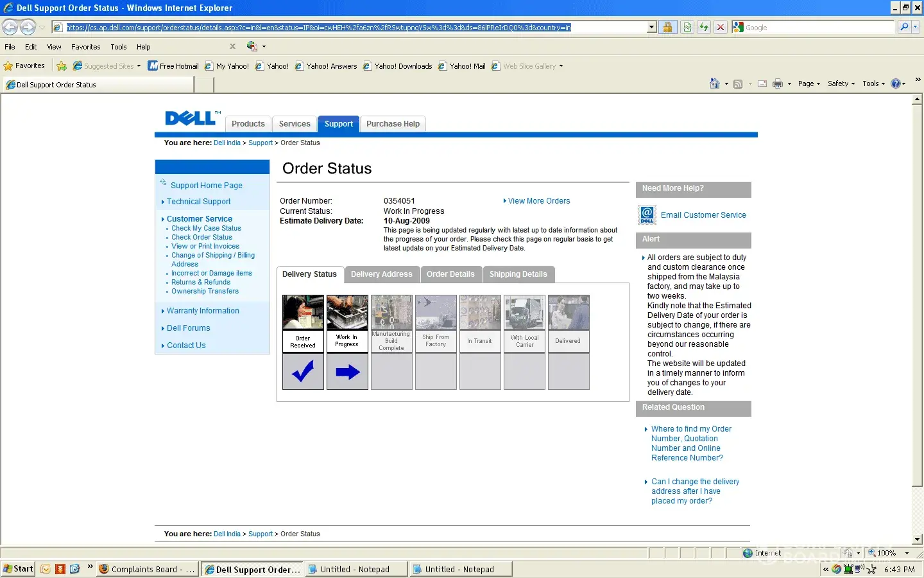
Task: Open the Purchase Help navigation tab
Action: point(393,124)
